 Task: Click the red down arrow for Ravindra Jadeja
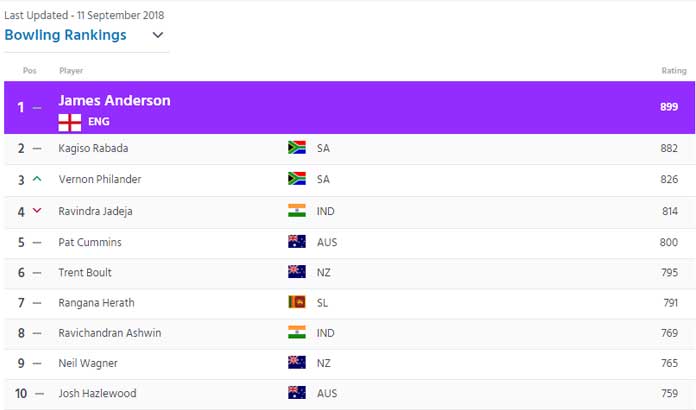[x=37, y=210]
